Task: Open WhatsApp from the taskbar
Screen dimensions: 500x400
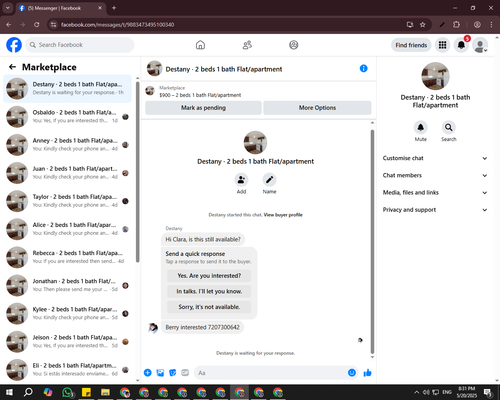Action: click(67, 392)
